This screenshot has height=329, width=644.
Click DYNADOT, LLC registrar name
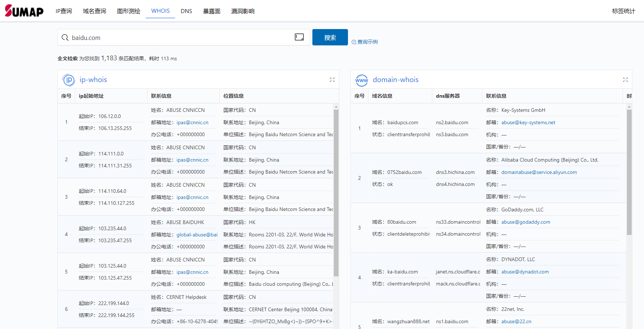(518, 259)
